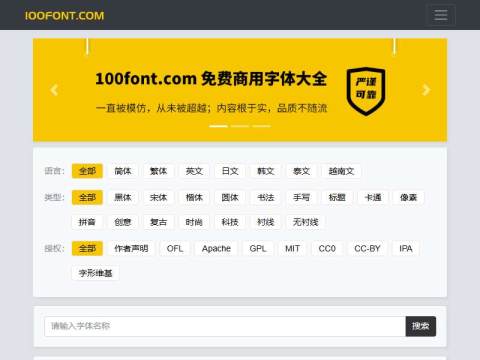The height and width of the screenshot is (360, 480).
Task: Choose 衬线 font type
Action: pyautogui.click(x=266, y=222)
